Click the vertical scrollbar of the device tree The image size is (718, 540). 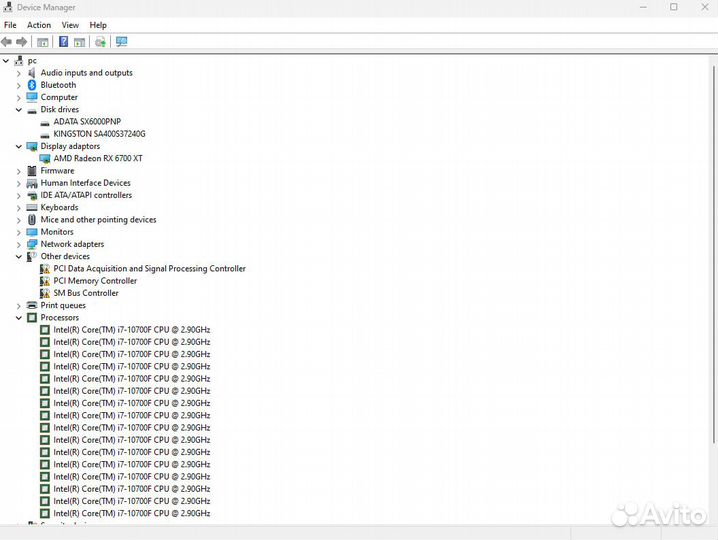click(x=713, y=254)
